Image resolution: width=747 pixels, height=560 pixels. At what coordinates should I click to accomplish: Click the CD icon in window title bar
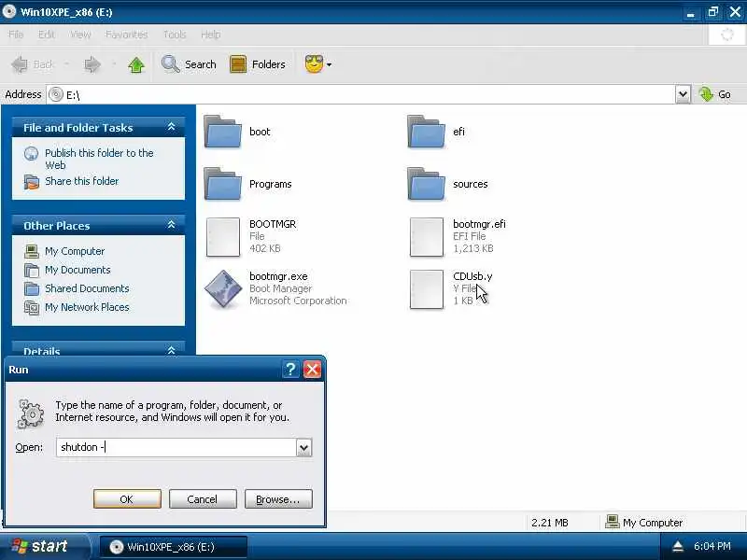coord(8,11)
